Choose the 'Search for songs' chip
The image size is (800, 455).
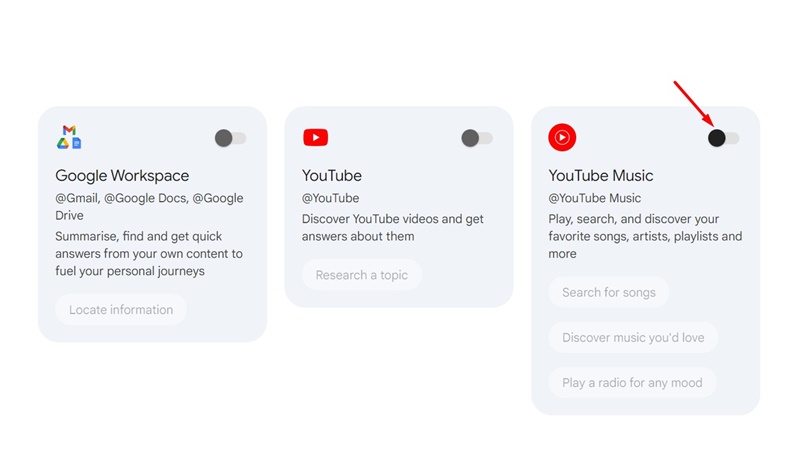(608, 292)
